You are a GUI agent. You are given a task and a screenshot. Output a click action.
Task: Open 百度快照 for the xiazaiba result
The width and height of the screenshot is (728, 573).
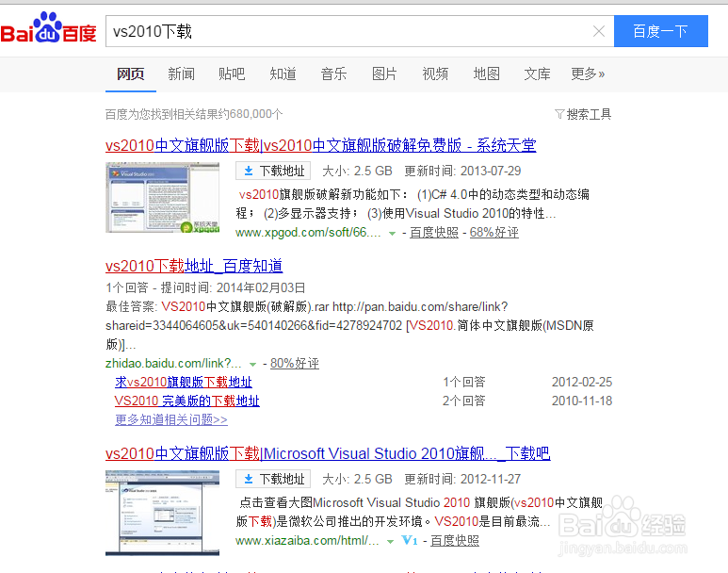tap(455, 540)
